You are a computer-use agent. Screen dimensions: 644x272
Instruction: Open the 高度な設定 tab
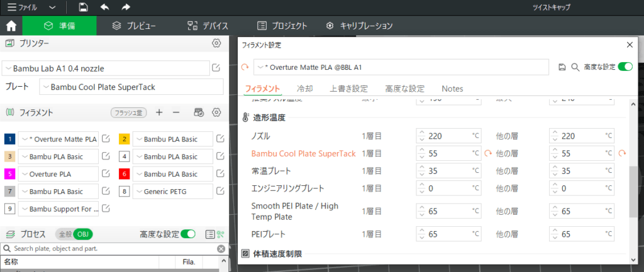click(x=404, y=89)
